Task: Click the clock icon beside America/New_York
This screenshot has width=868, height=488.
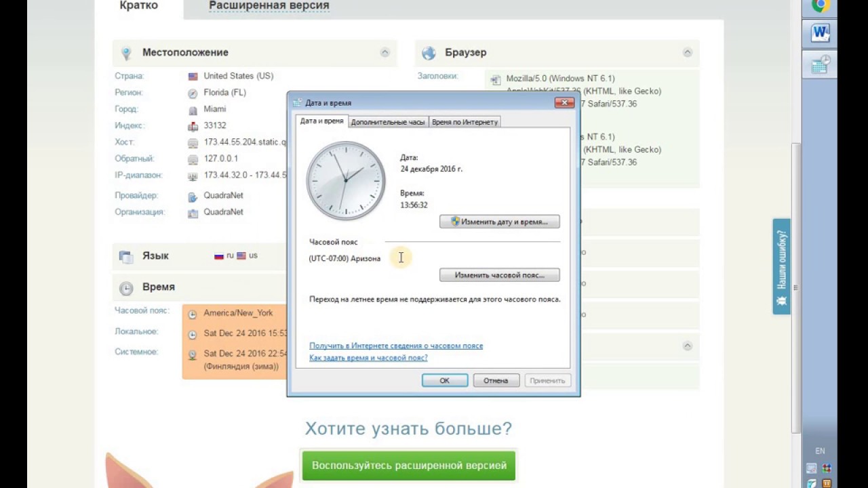Action: pos(193,314)
